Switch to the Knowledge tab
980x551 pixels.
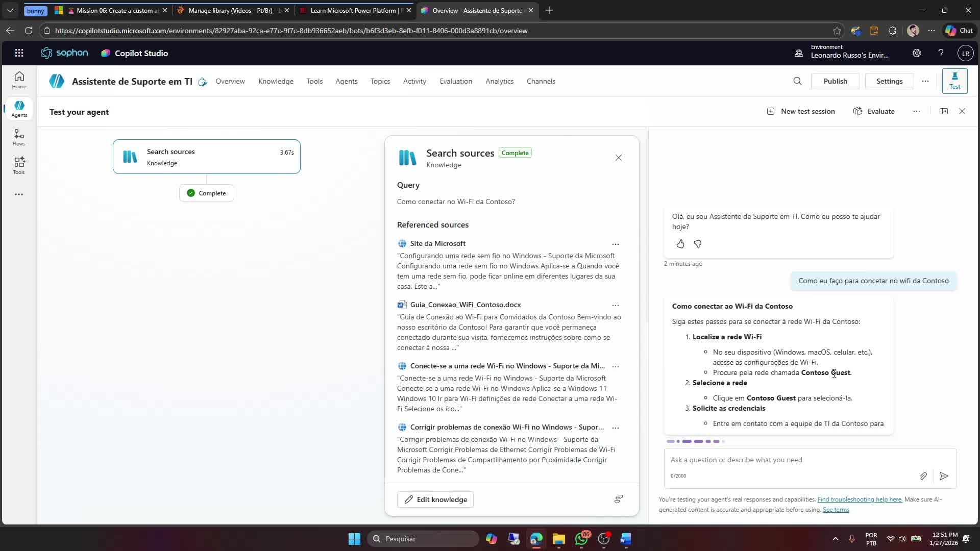click(276, 81)
